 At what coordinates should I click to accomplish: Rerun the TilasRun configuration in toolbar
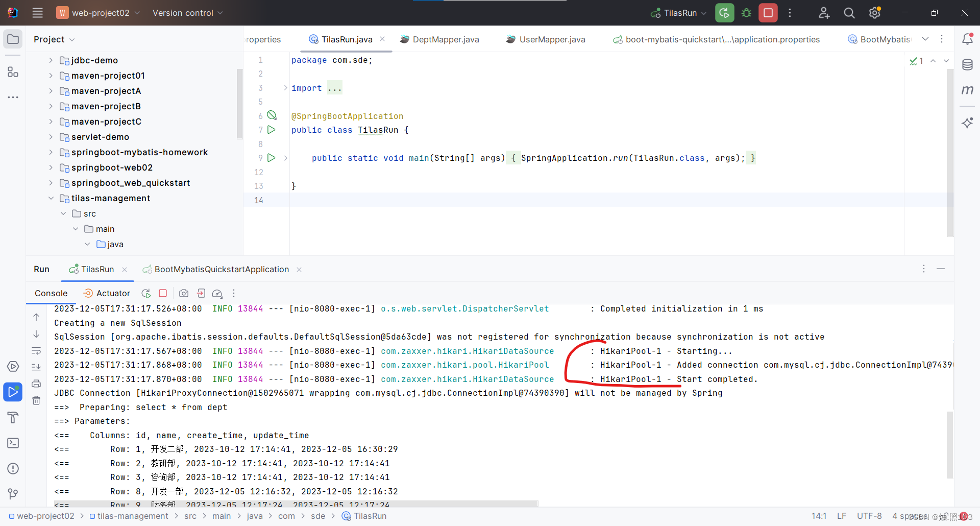(724, 13)
